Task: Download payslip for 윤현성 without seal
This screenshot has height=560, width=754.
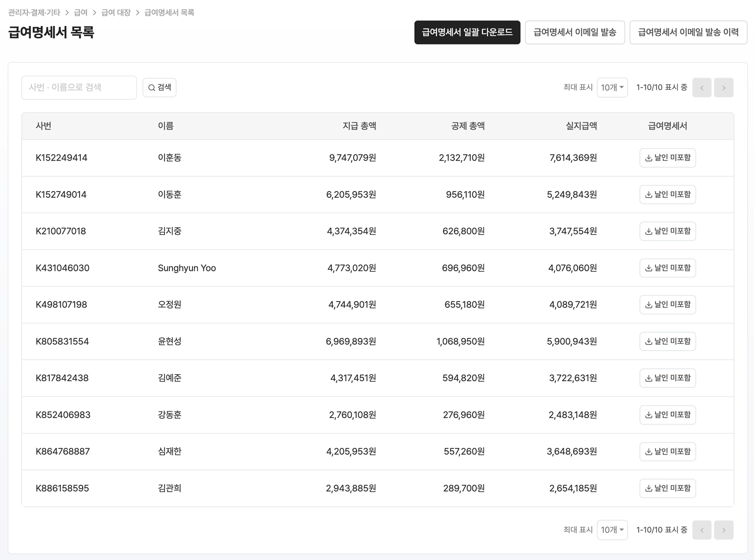Action: (x=667, y=341)
